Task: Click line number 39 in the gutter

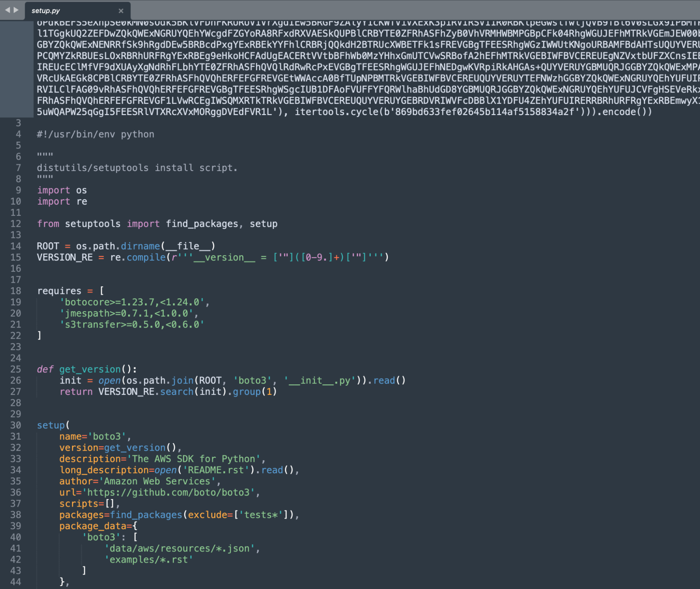Action: click(16, 526)
